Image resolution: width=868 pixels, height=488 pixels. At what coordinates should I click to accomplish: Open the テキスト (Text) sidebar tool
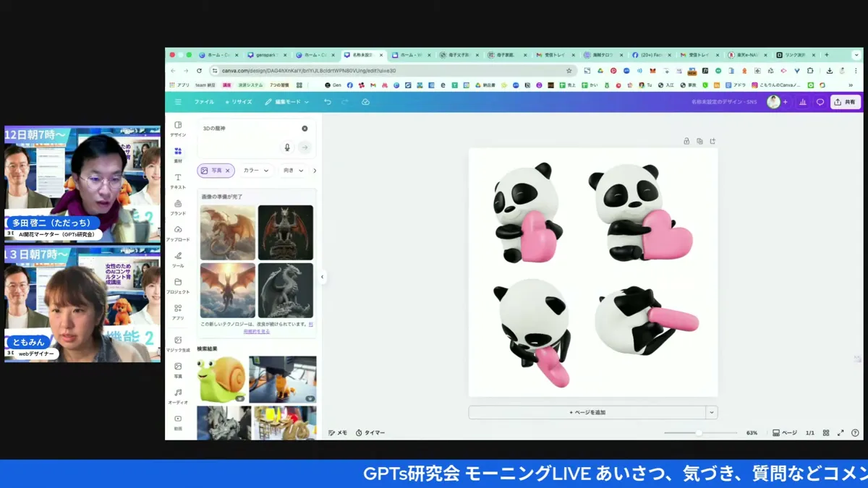point(178,181)
